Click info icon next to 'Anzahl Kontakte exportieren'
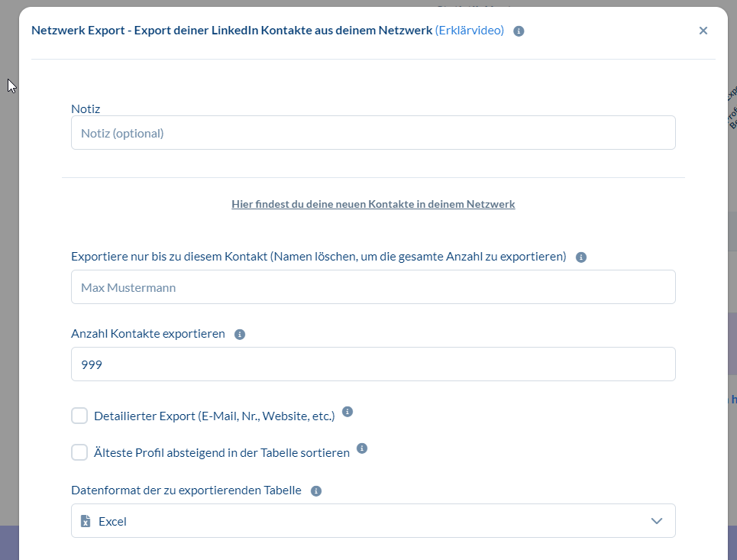 click(239, 335)
